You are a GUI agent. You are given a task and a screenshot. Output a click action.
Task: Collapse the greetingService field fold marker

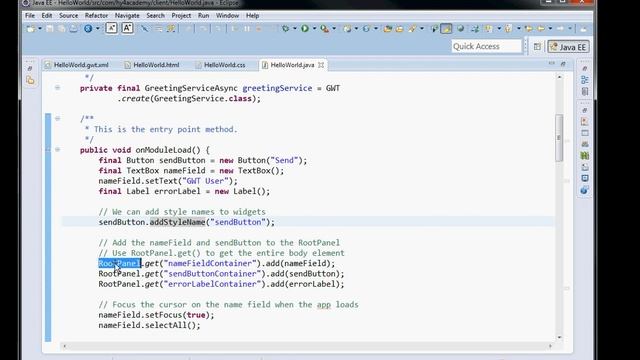coord(58,88)
